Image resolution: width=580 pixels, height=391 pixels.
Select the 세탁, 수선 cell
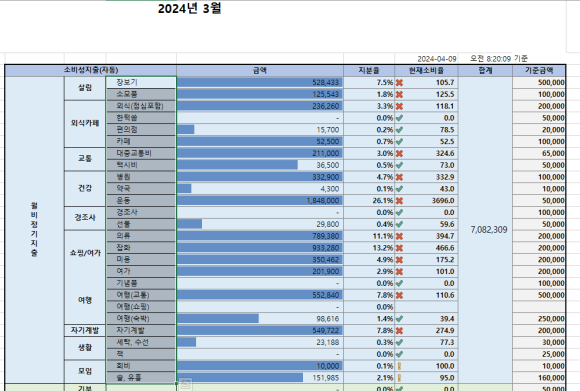click(141, 343)
